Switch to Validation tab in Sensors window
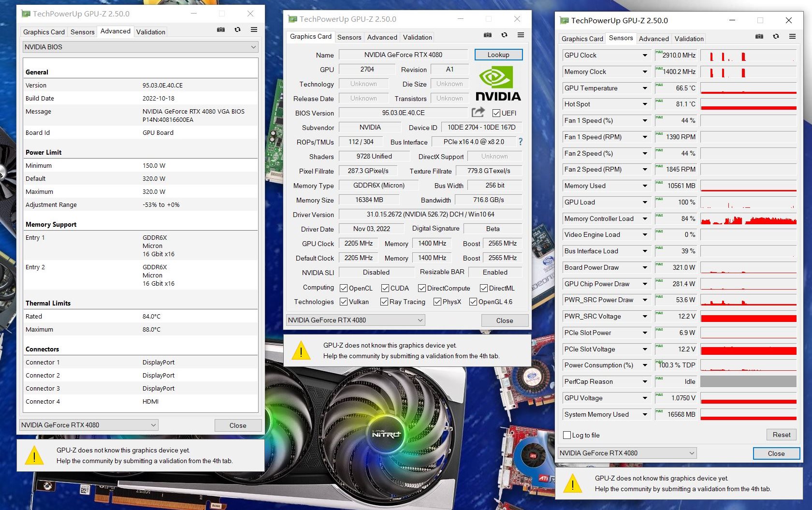This screenshot has height=510, width=812. coord(689,39)
